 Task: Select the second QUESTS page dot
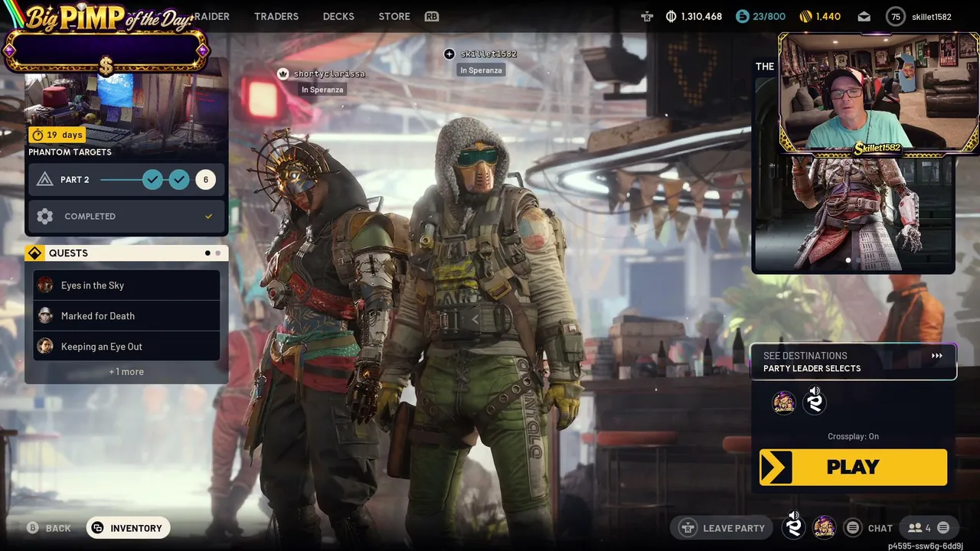pos(217,253)
